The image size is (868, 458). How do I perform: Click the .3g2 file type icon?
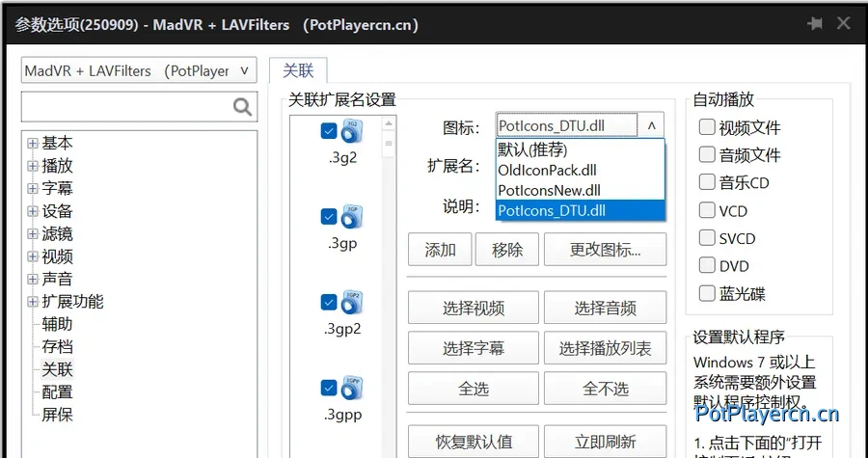click(x=351, y=131)
